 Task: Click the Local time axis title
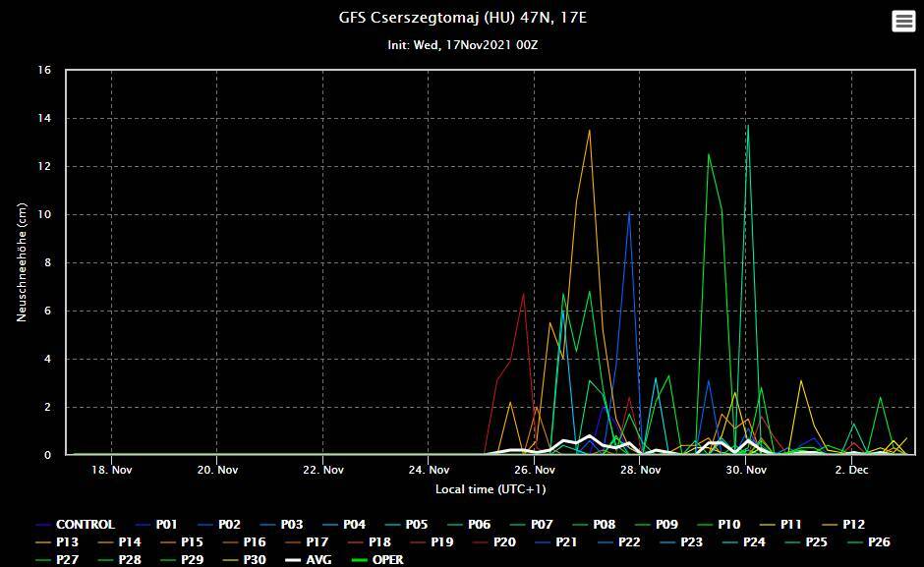pos(491,489)
